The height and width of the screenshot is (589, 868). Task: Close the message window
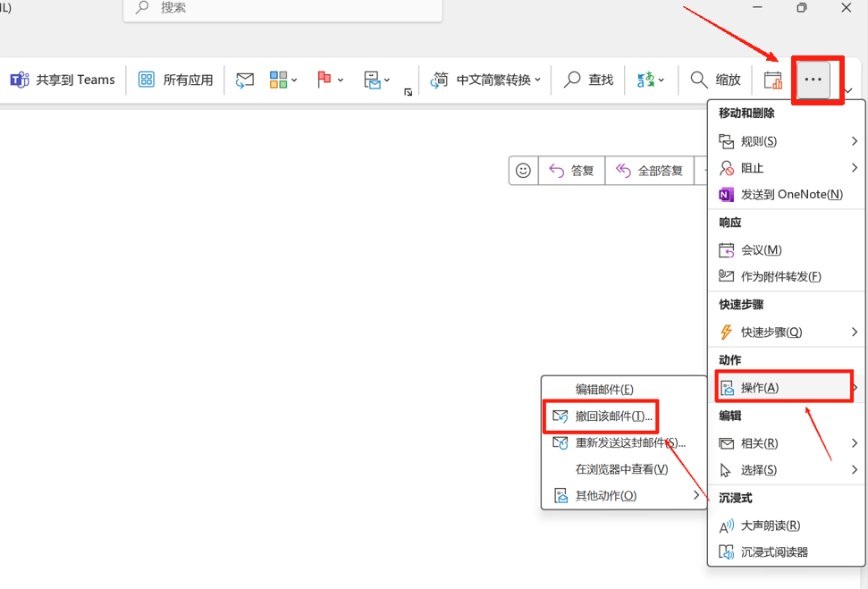847,7
